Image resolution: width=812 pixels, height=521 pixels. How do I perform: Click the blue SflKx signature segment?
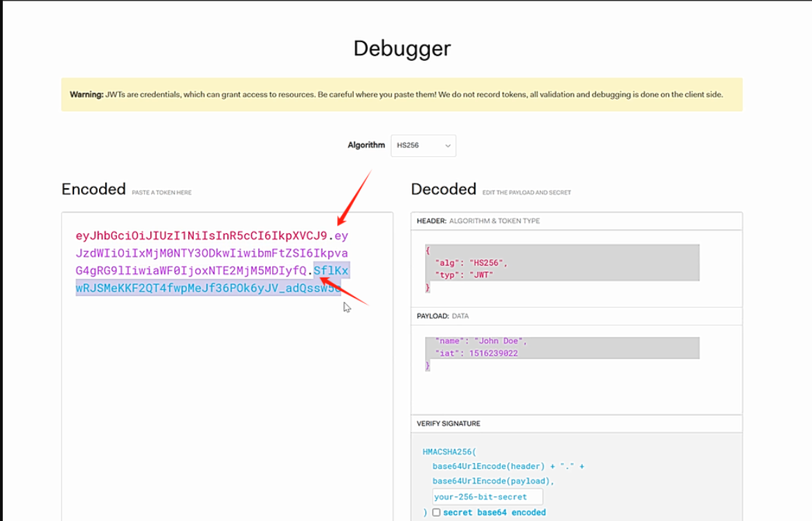tap(331, 271)
